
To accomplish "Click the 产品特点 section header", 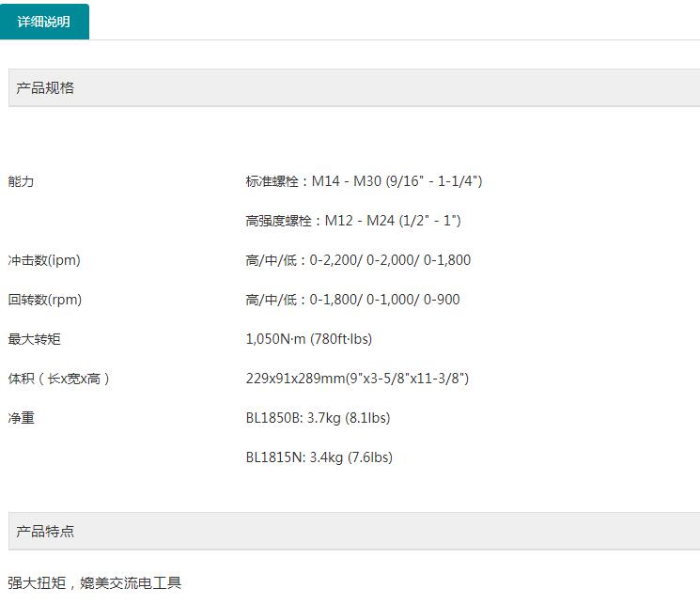I will pyautogui.click(x=45, y=532).
